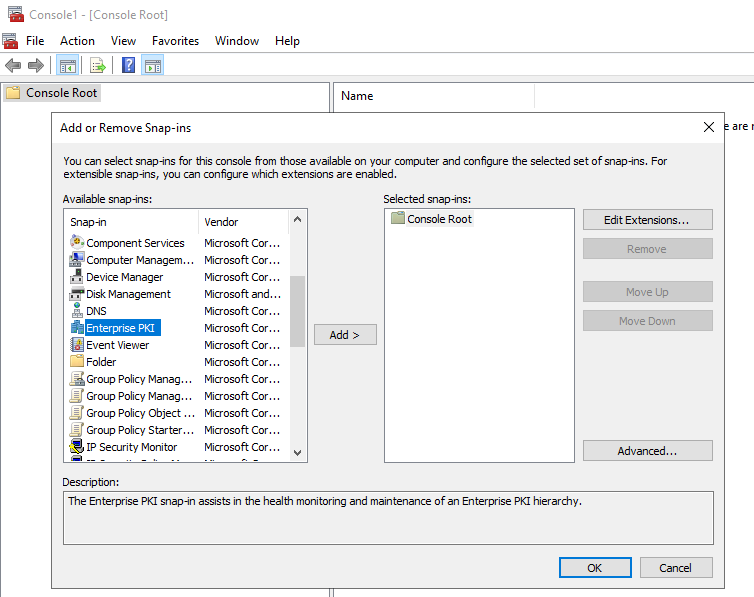This screenshot has width=754, height=597.
Task: Select the Disk Management snap-in icon
Action: point(78,294)
